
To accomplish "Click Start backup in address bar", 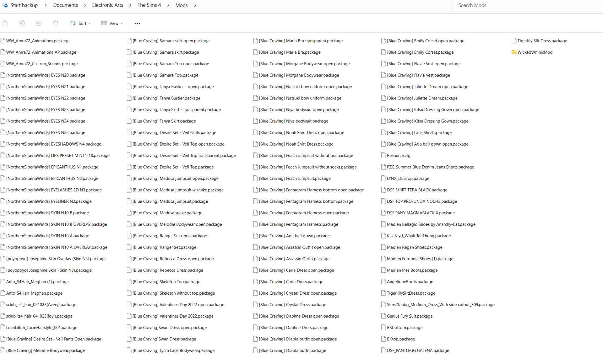I will [24, 5].
